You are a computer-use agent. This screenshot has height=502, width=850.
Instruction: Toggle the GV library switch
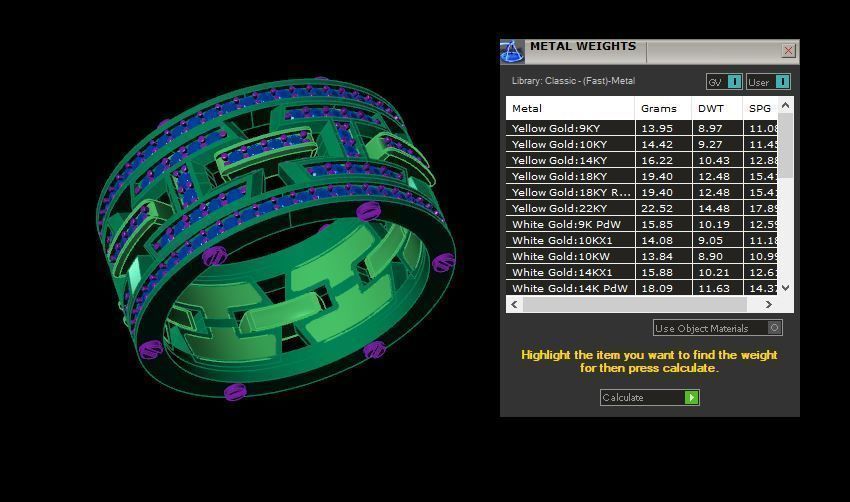pos(724,82)
